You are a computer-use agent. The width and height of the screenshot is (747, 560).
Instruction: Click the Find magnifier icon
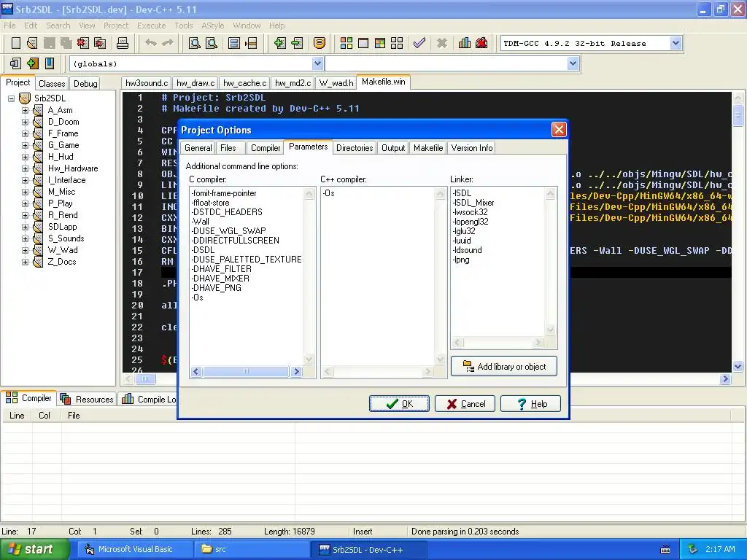194,43
